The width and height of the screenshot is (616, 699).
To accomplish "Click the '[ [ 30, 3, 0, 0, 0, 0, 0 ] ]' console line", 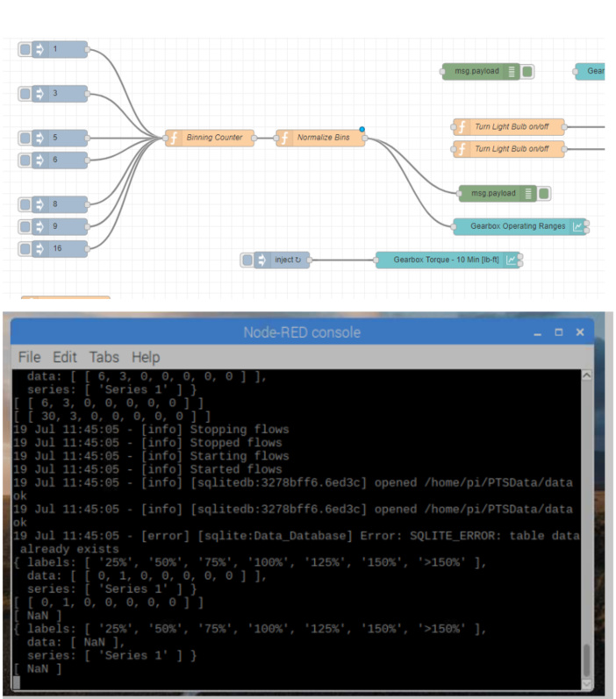I will click(111, 417).
